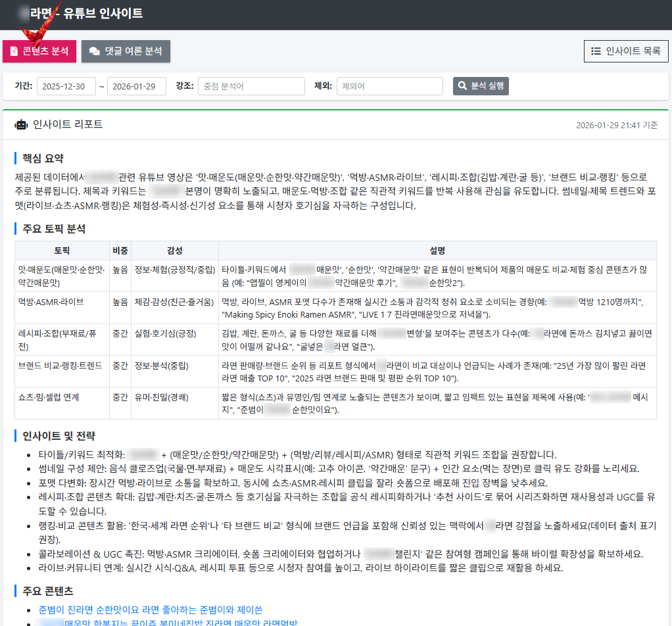Focus the 강조 중점 분석어 input
Viewport: 672px width, 626px height.
tap(251, 86)
